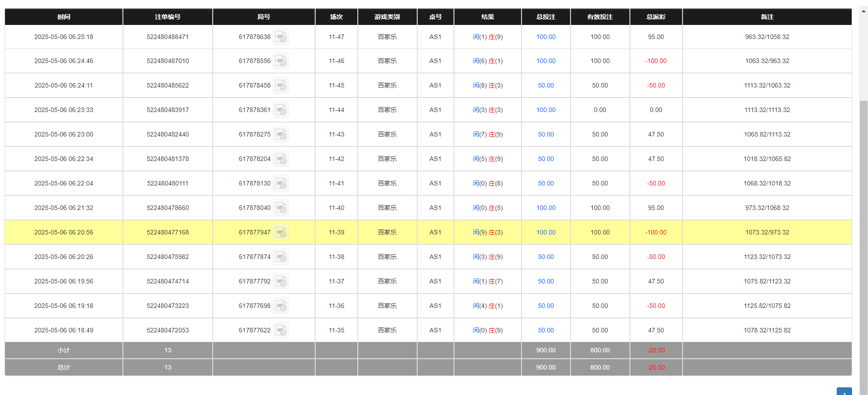Click the video icon beside 617878204
The height and width of the screenshot is (395, 868).
(281, 159)
